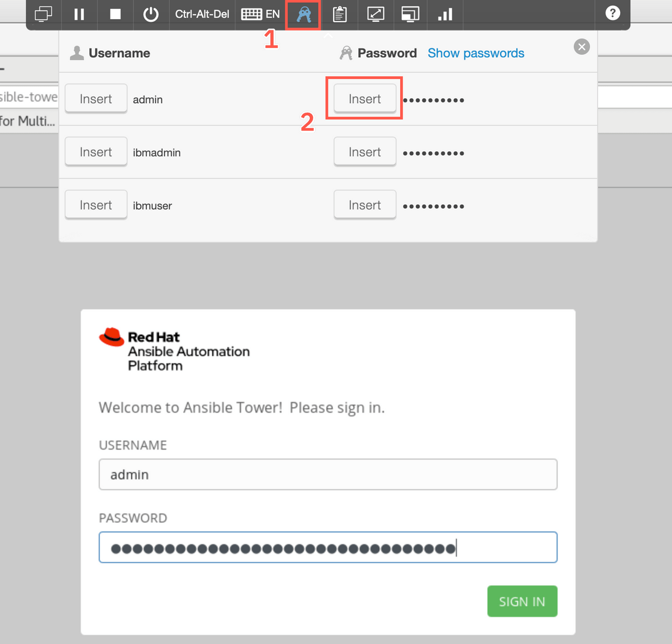Viewport: 672px width, 644px height.
Task: Click the fullscreen display icon
Action: point(410,14)
